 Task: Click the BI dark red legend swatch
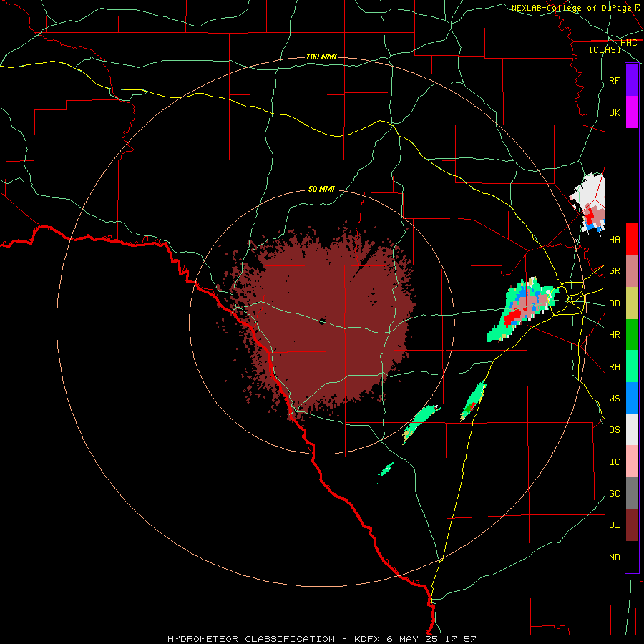[632, 525]
